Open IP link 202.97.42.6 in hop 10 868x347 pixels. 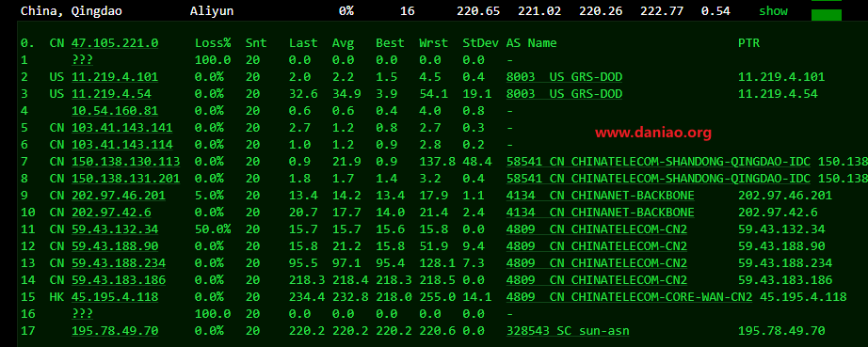pos(111,213)
